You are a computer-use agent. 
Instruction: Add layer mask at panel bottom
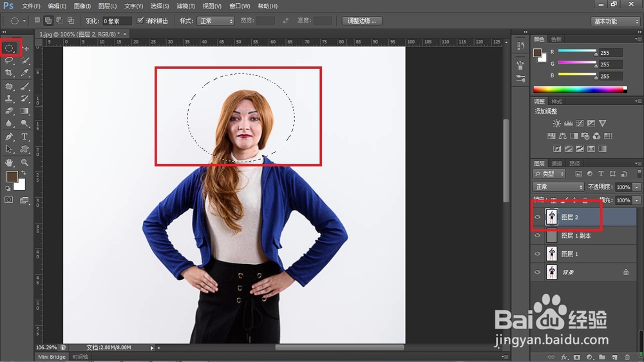(x=577, y=357)
